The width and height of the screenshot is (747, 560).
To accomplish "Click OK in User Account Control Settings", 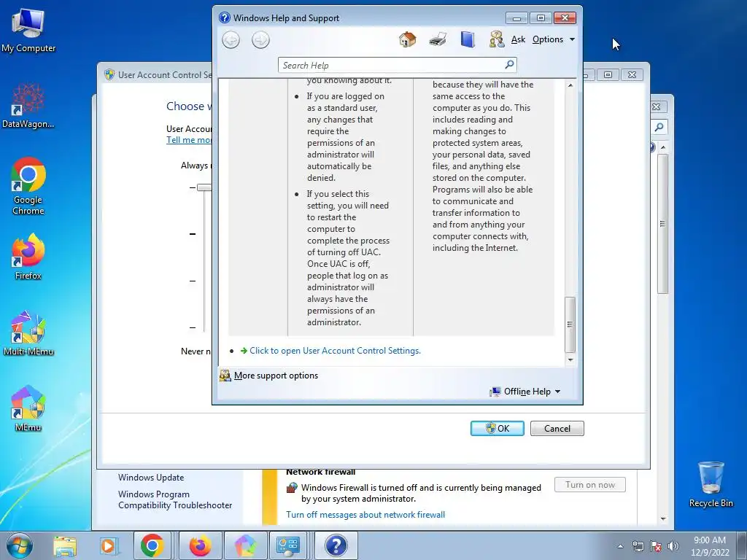I will (x=498, y=428).
